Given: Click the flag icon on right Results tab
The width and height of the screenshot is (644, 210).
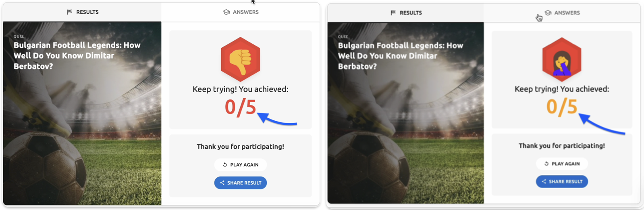Looking at the screenshot, I should 393,13.
